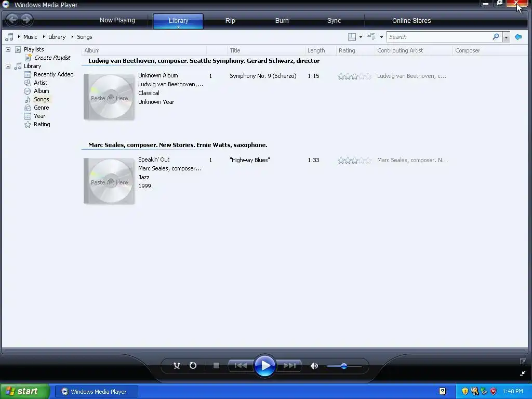The height and width of the screenshot is (399, 532).
Task: Sort by the Rating column header
Action: (355, 50)
